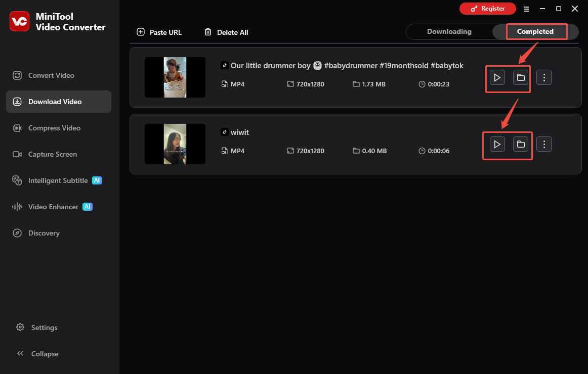Play the little drummer boy video

pyautogui.click(x=497, y=77)
